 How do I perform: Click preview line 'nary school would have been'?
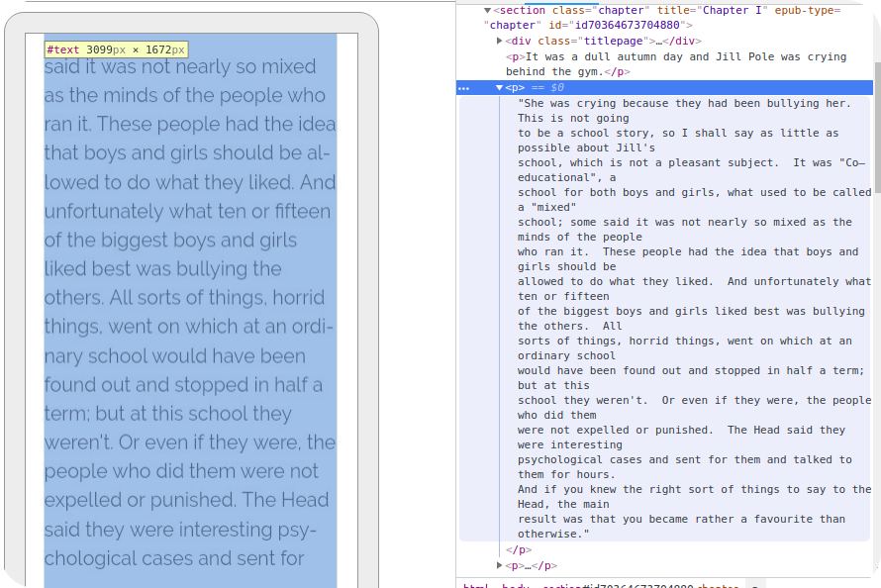pos(175,356)
